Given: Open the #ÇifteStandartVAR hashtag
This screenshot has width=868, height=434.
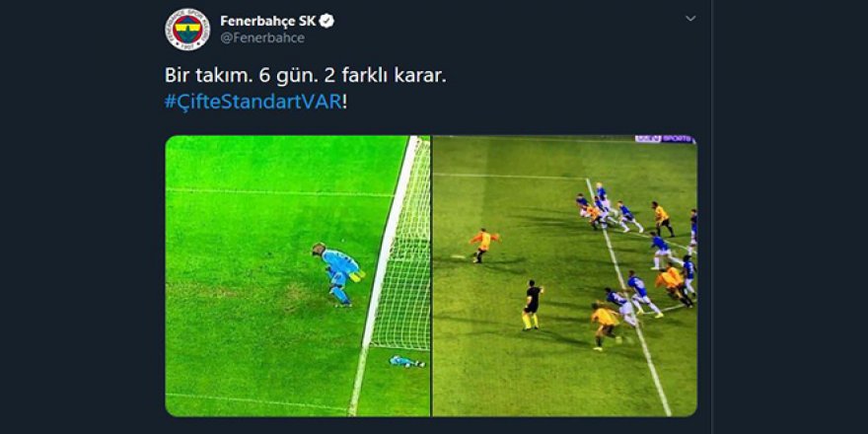Looking at the screenshot, I should click(253, 103).
